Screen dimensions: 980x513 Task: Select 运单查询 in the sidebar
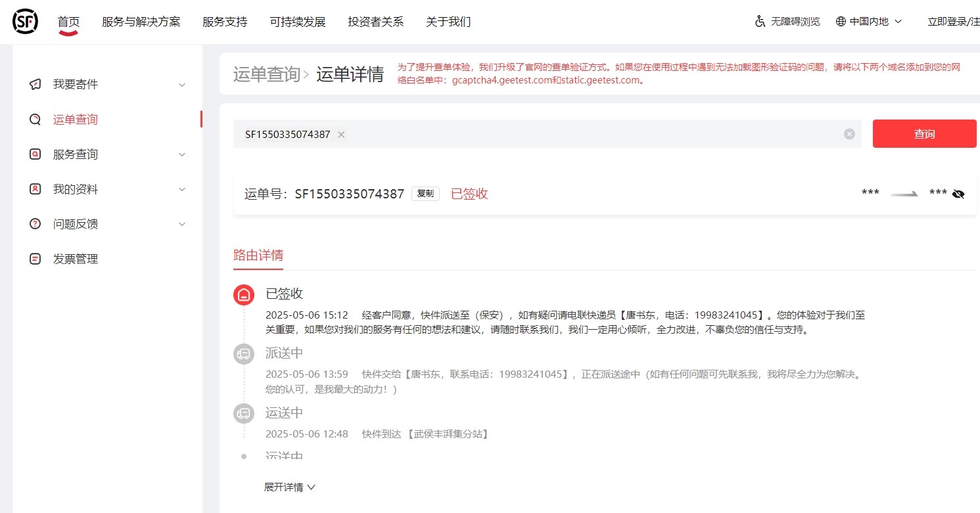[76, 120]
